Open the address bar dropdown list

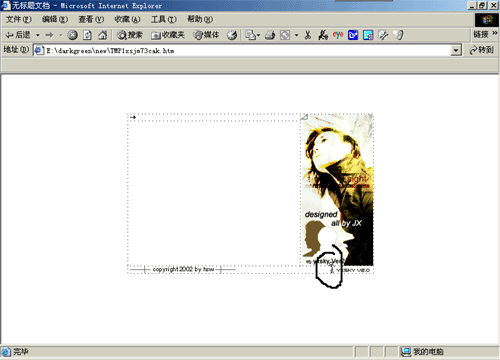click(456, 50)
